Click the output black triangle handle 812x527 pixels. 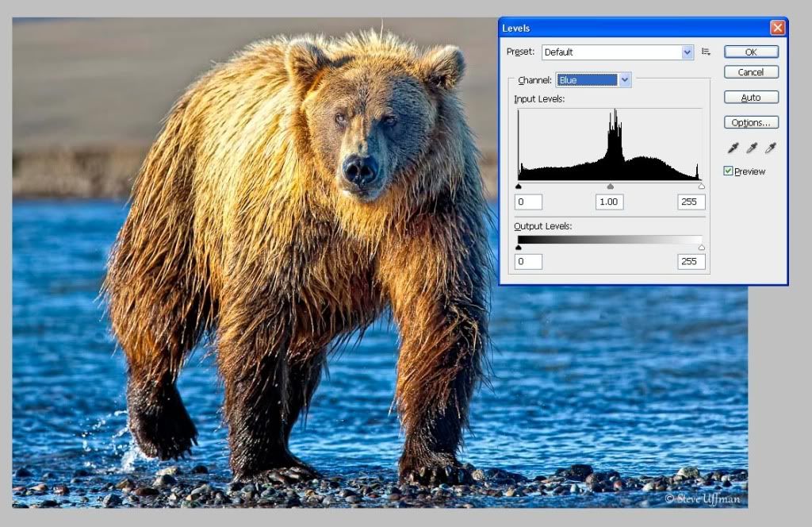pos(518,248)
